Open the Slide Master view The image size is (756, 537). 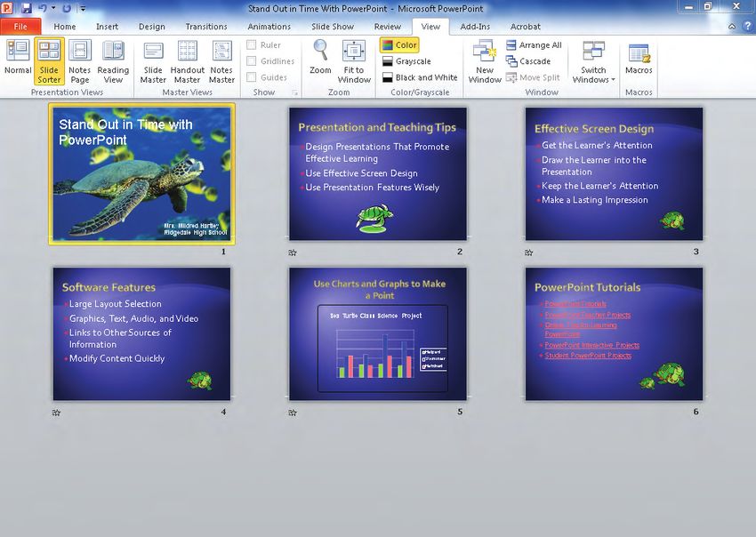(x=153, y=61)
